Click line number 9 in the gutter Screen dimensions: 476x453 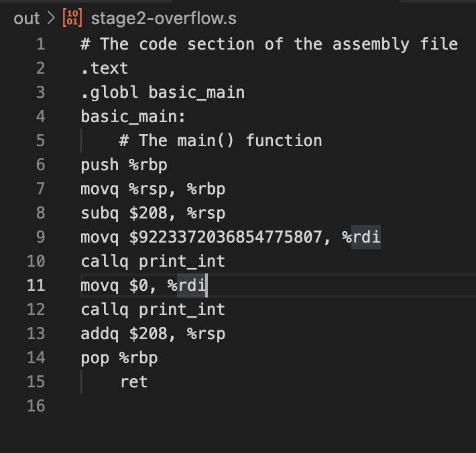click(40, 237)
